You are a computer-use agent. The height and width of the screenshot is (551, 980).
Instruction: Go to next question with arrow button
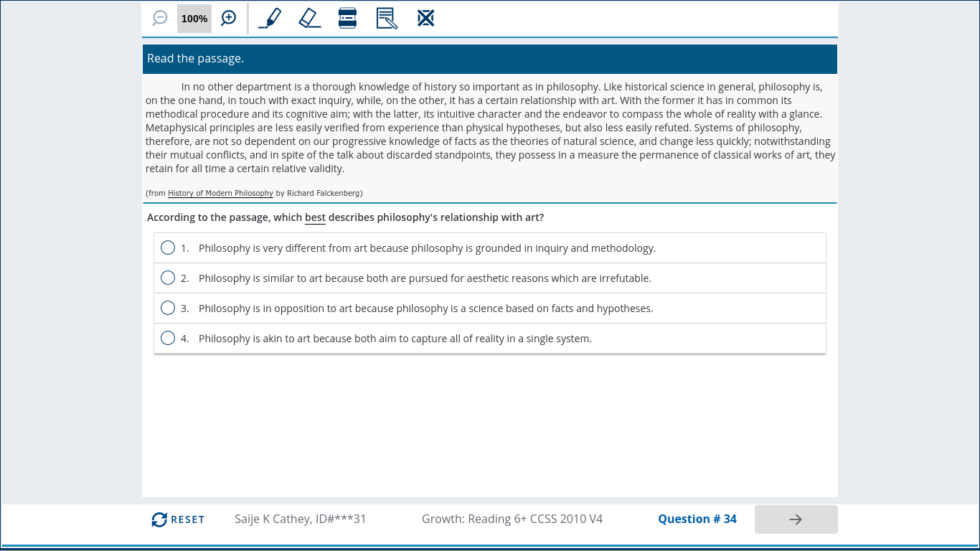[796, 519]
